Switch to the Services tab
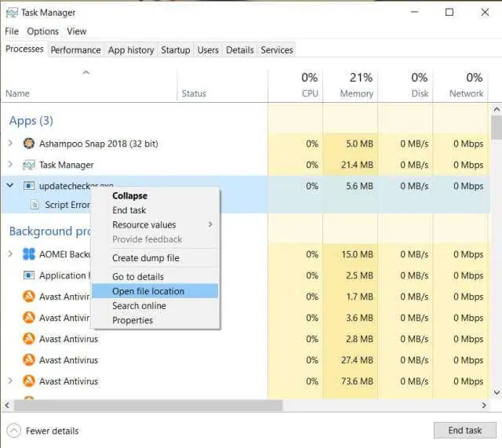The height and width of the screenshot is (448, 502). (277, 50)
